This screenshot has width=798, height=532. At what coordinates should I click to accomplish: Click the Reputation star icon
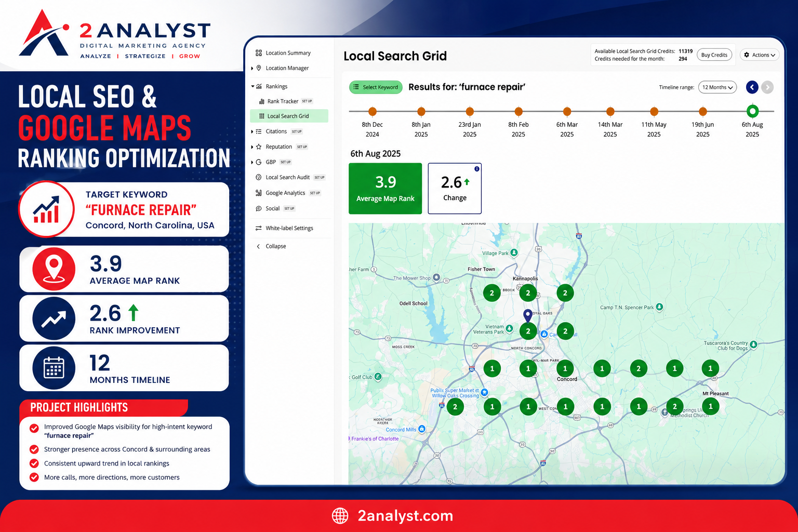259,147
